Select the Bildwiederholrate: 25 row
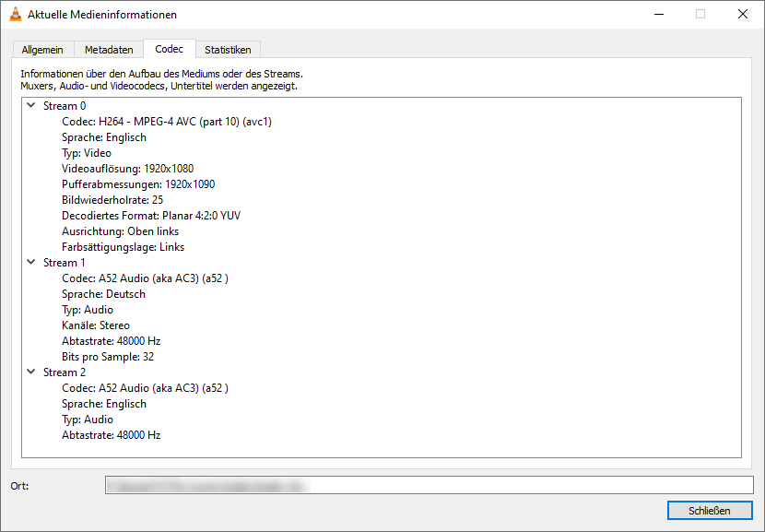 coord(112,200)
